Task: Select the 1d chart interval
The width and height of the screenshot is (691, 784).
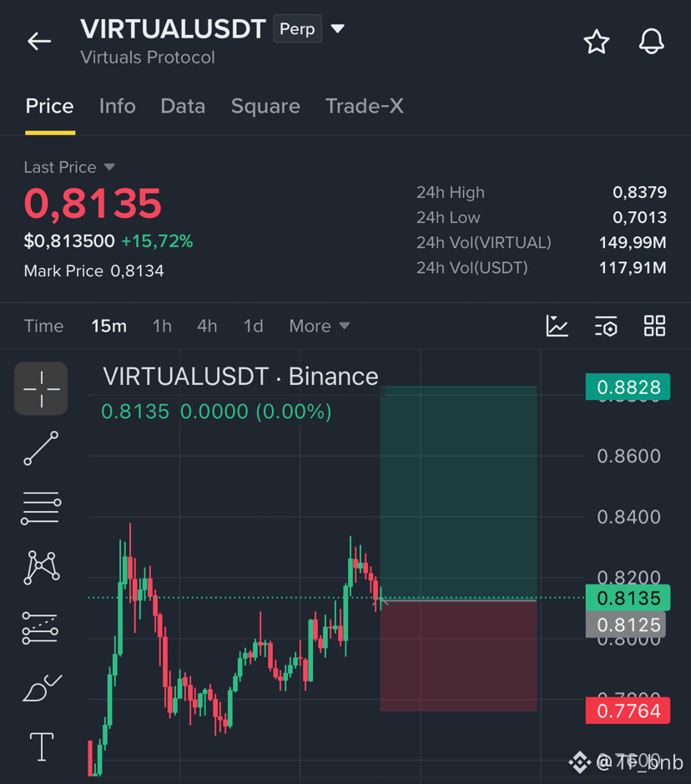Action: click(x=253, y=326)
